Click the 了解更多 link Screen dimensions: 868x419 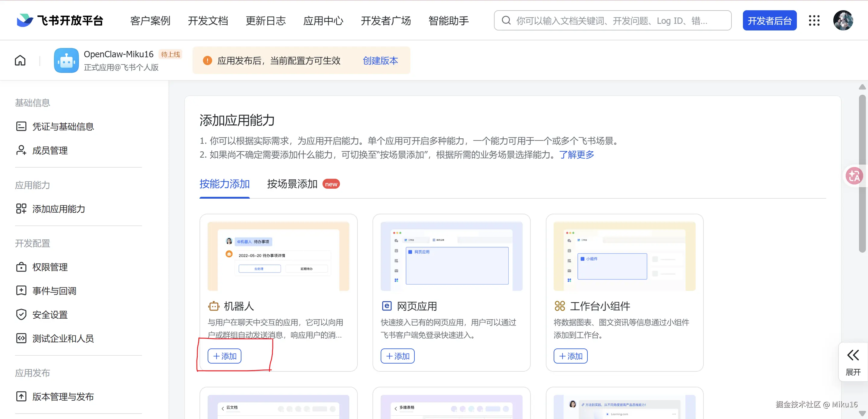pyautogui.click(x=577, y=155)
